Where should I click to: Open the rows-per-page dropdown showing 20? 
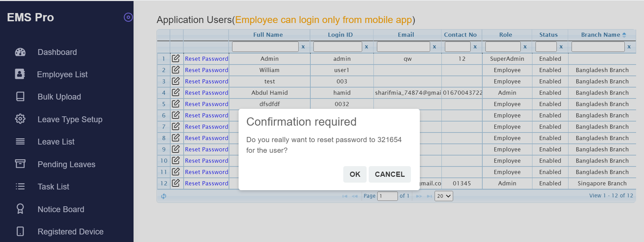[444, 196]
